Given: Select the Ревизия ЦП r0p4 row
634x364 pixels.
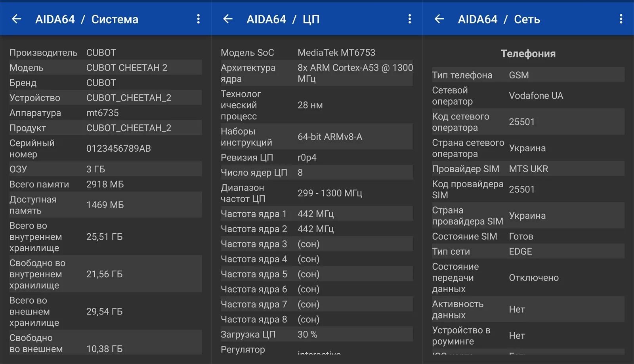Looking at the screenshot, I should coord(317,157).
